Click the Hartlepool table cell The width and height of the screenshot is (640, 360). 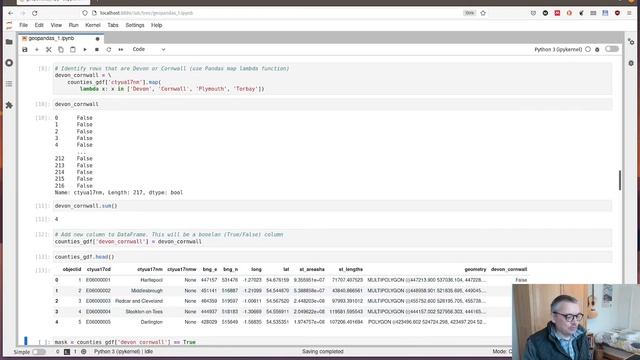pos(151,280)
